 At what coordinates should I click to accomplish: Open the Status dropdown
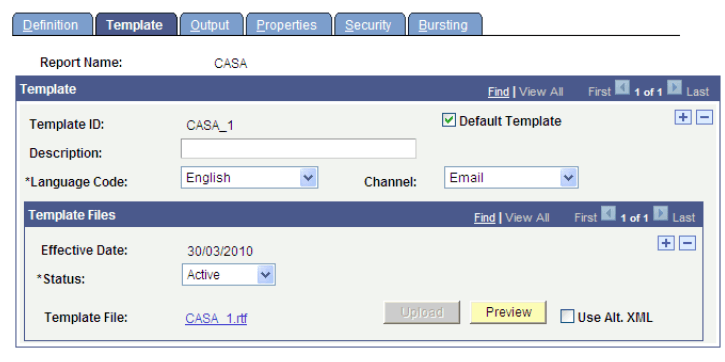pos(228,275)
